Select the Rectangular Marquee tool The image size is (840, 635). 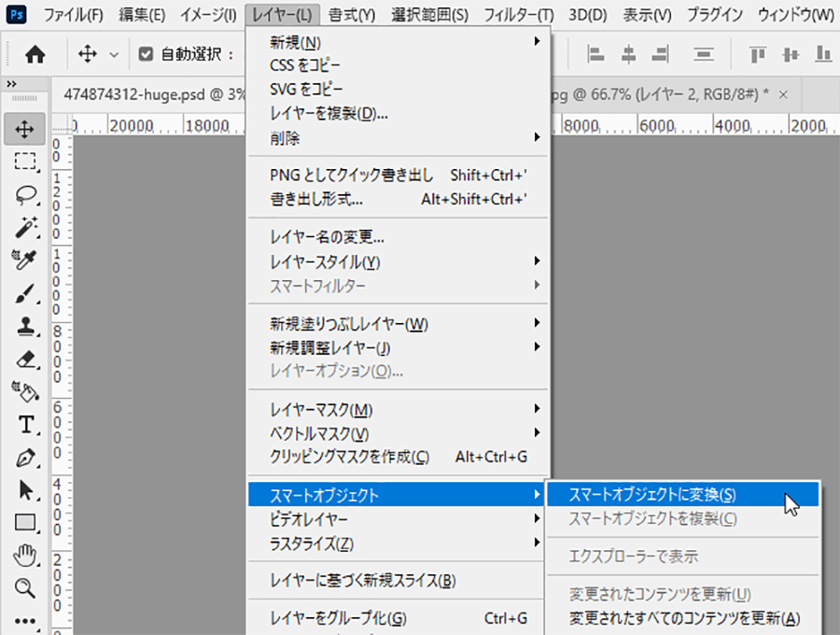(25, 162)
